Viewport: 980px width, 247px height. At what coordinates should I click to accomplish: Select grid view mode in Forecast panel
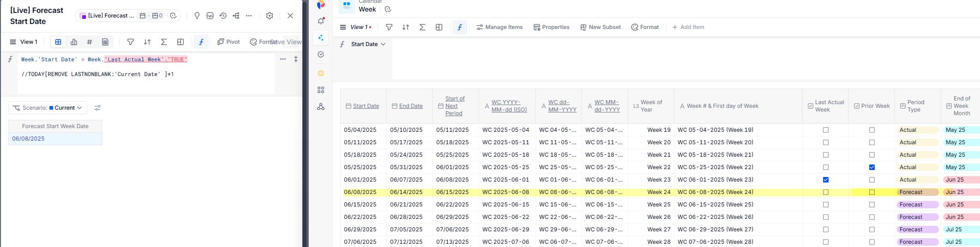click(58, 42)
